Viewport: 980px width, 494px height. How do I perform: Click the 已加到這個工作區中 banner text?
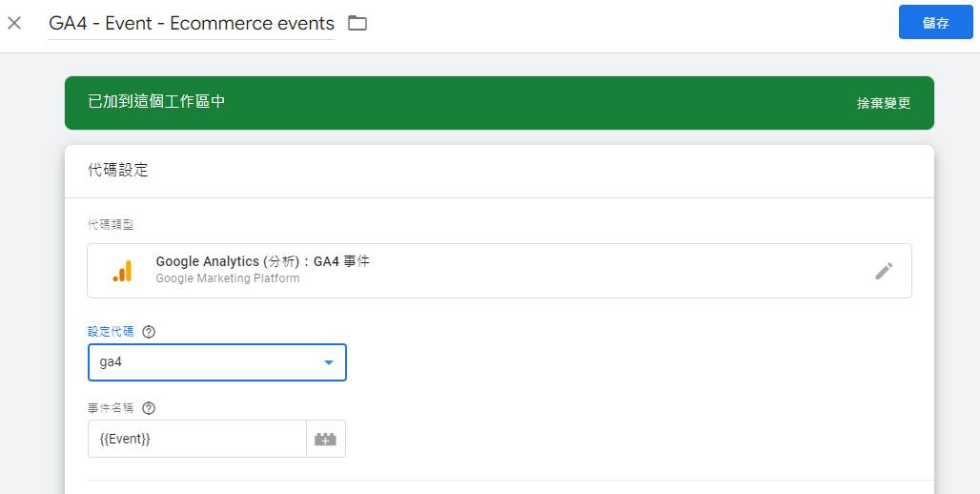(x=156, y=102)
